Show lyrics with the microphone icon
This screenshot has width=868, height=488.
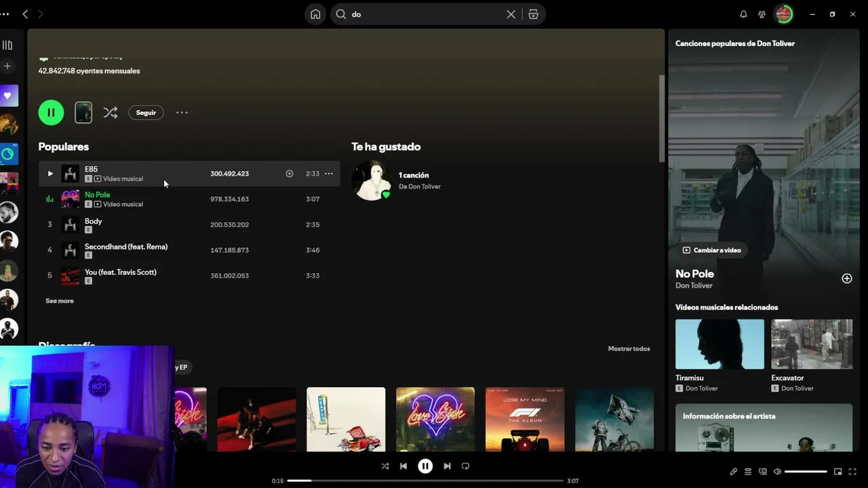(x=733, y=472)
